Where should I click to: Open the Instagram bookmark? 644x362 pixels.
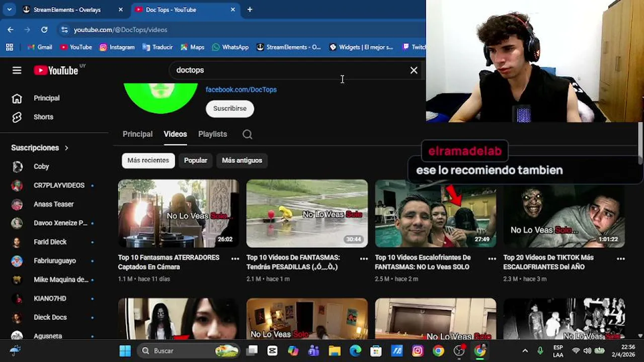click(117, 47)
